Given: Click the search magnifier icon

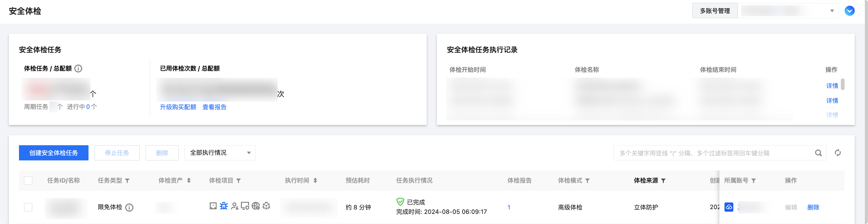Looking at the screenshot, I should tap(818, 153).
